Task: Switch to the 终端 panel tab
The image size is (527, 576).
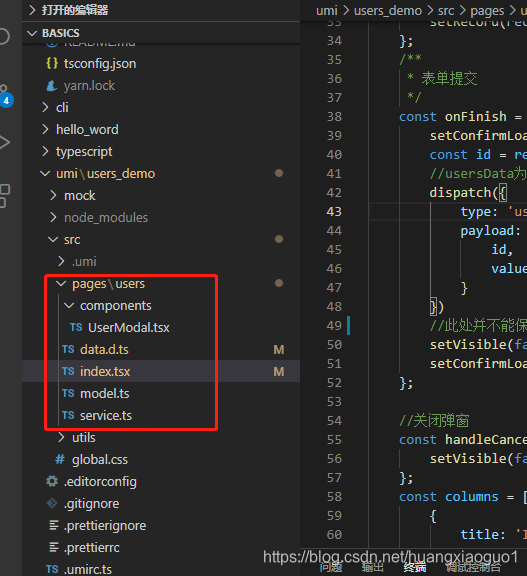Action: pyautogui.click(x=415, y=568)
